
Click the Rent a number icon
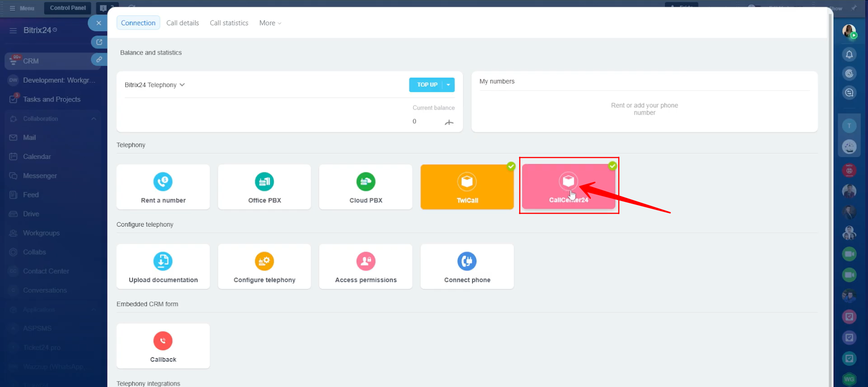point(163,182)
